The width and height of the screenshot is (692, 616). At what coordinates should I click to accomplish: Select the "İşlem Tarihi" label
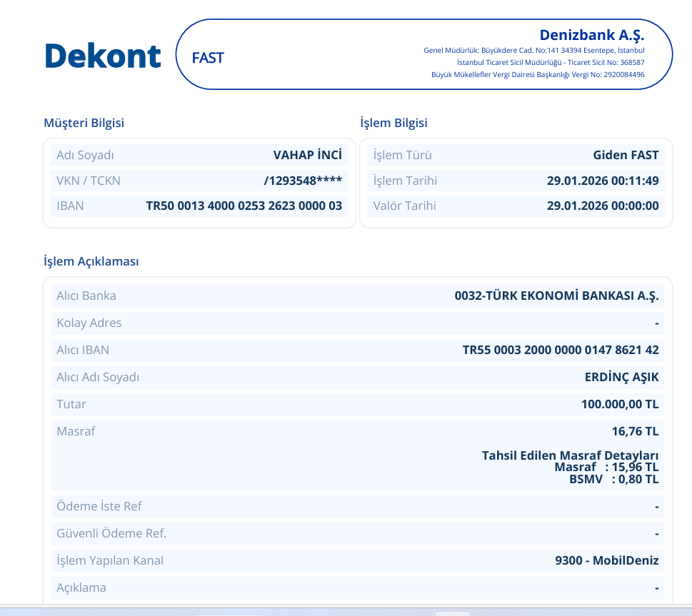pyautogui.click(x=405, y=181)
